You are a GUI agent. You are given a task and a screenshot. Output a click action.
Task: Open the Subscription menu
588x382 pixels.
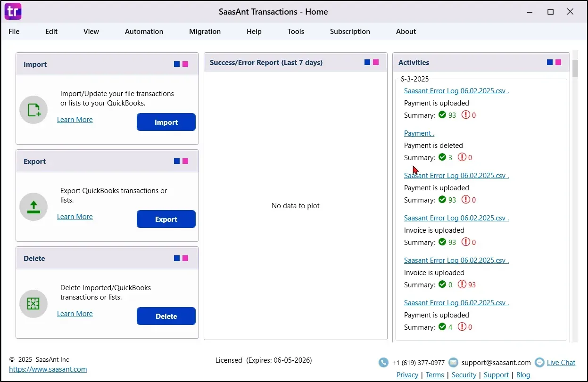[350, 32]
